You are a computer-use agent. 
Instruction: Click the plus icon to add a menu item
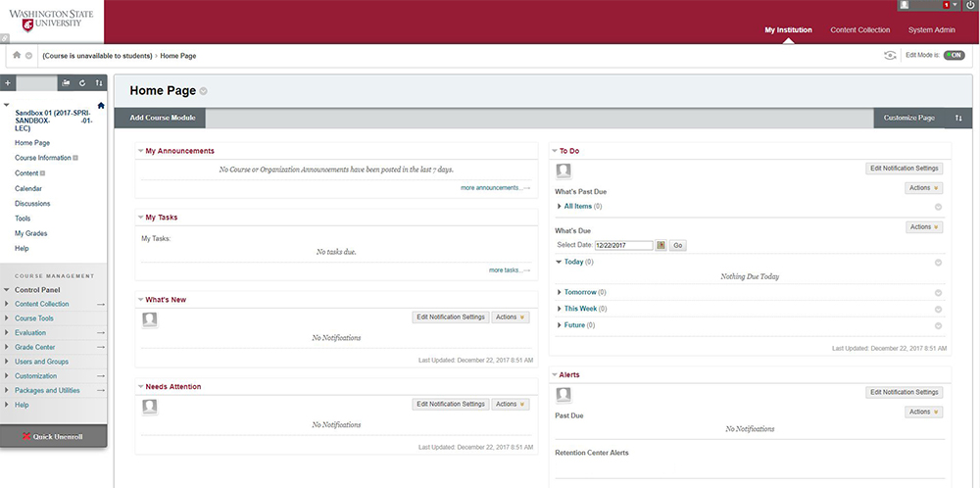tap(8, 83)
